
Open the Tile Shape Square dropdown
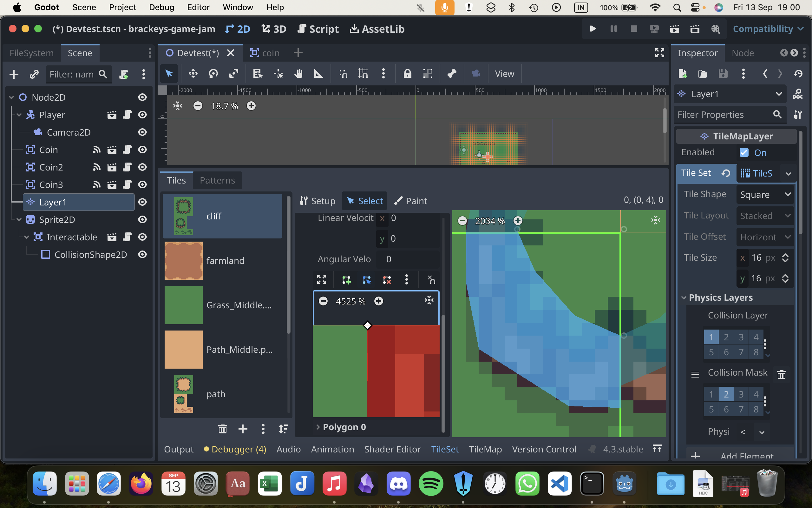(x=765, y=195)
